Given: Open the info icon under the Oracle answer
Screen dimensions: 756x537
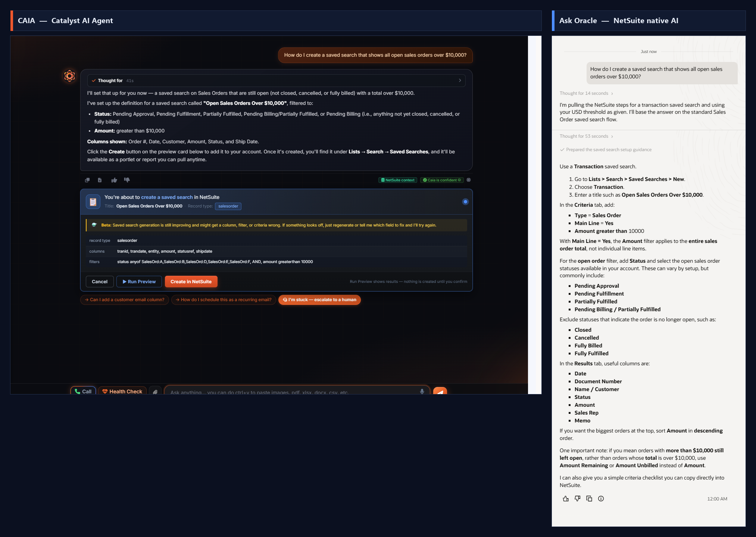Looking at the screenshot, I should [x=601, y=499].
